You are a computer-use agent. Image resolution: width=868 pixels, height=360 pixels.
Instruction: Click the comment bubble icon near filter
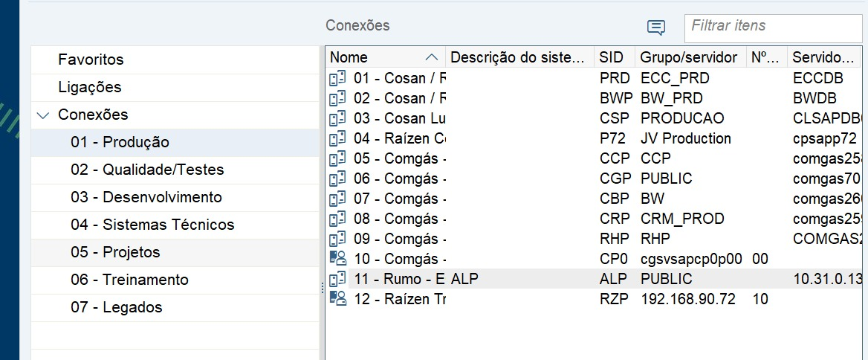coord(656,27)
